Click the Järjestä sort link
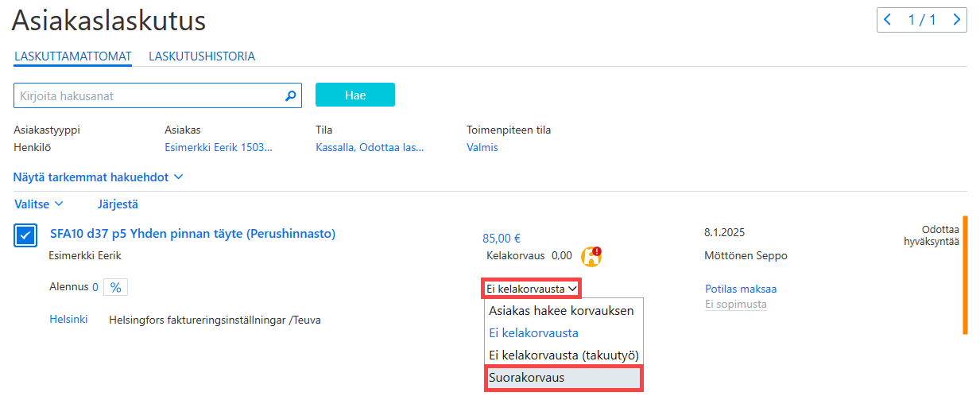 click(x=118, y=204)
